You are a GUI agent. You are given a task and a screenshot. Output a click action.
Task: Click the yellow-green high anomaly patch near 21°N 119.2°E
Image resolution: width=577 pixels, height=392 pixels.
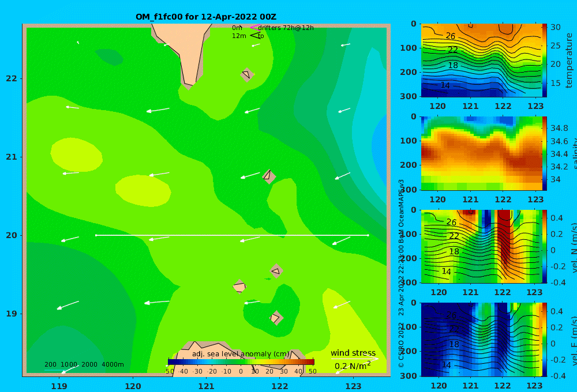point(76,155)
